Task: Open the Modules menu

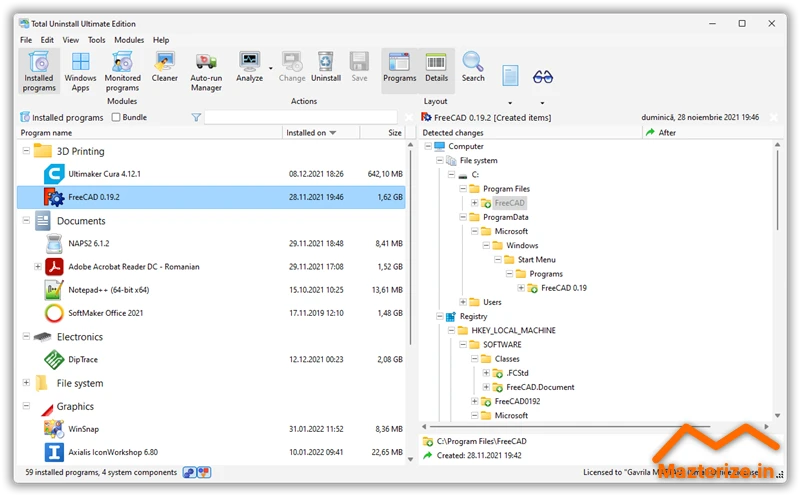Action: [x=129, y=40]
